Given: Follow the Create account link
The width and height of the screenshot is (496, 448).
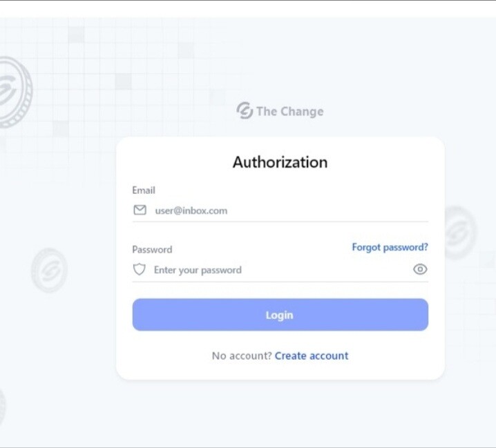Looking at the screenshot, I should coord(312,356).
